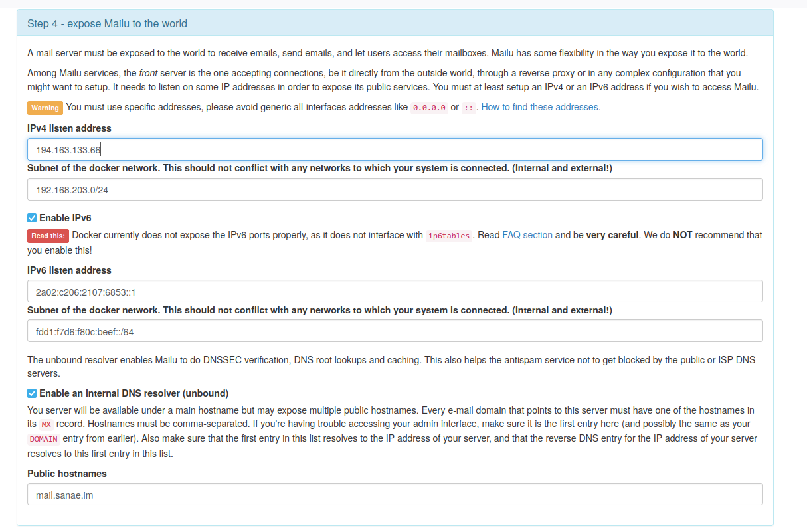Click the DOMAIN code snippet
The width and height of the screenshot is (807, 532).
coord(44,439)
